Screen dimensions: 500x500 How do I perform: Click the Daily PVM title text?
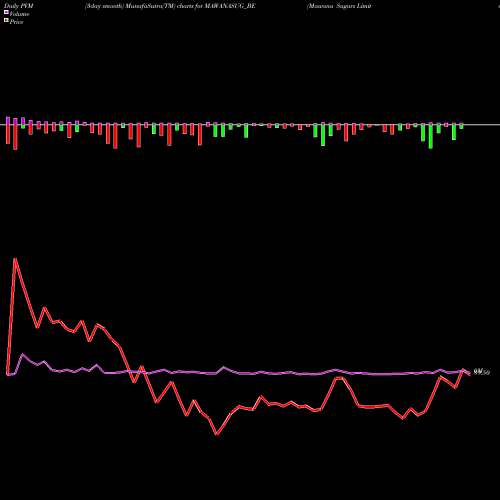point(19,6)
